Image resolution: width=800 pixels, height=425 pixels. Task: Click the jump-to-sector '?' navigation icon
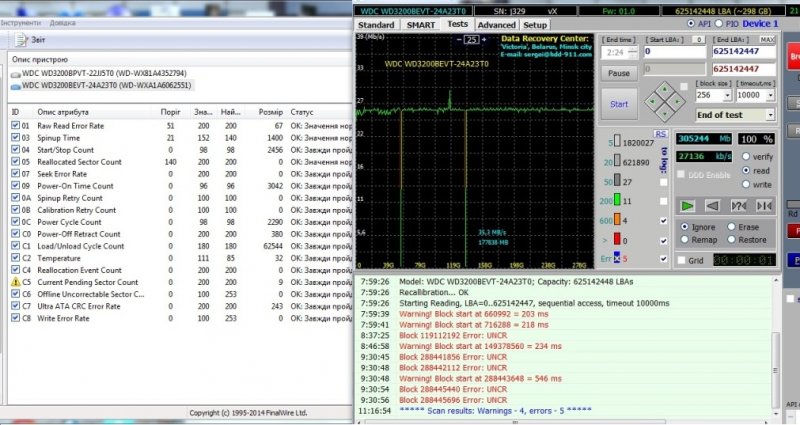738,205
